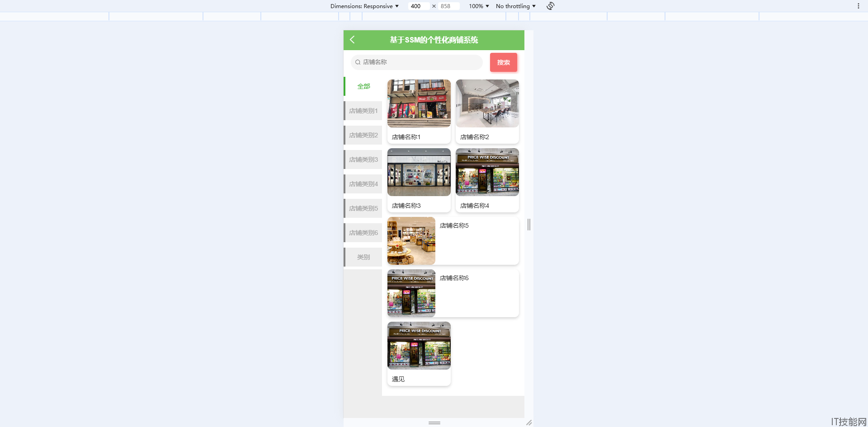Click the page title 基于SSM的个性化商铺系统
Screen dimensions: 868x427
(x=434, y=40)
